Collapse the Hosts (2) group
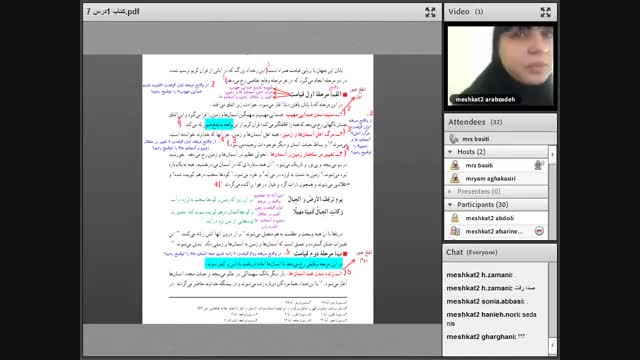This screenshot has width=640, height=360. (450, 152)
